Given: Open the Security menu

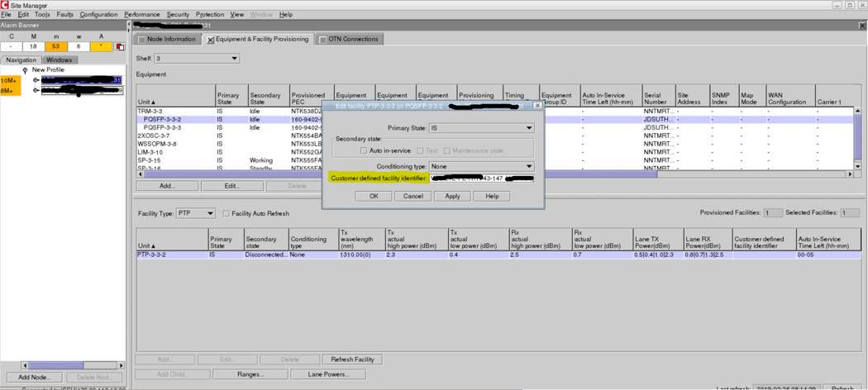Looking at the screenshot, I should (x=178, y=14).
